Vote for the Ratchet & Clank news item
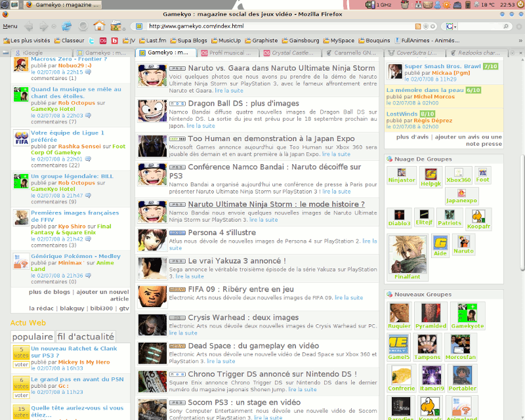The image size is (525, 420). pos(21,364)
